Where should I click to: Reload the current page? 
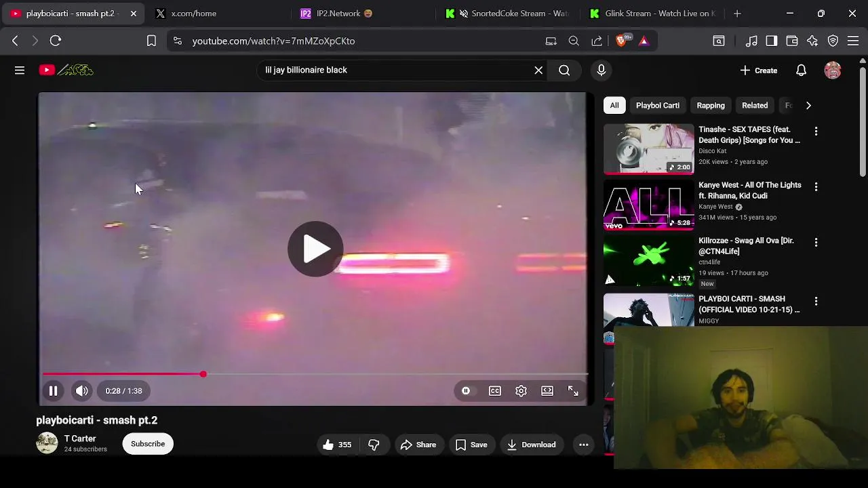(x=56, y=41)
